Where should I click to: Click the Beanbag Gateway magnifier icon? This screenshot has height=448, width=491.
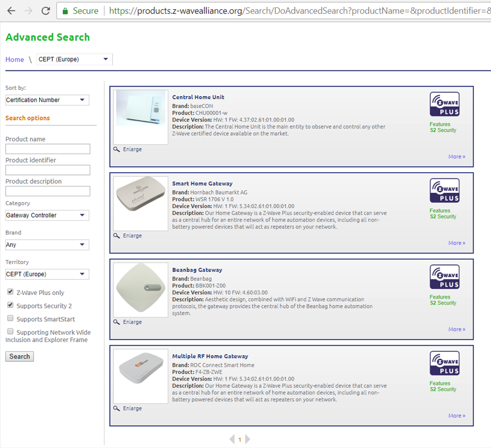pos(116,322)
